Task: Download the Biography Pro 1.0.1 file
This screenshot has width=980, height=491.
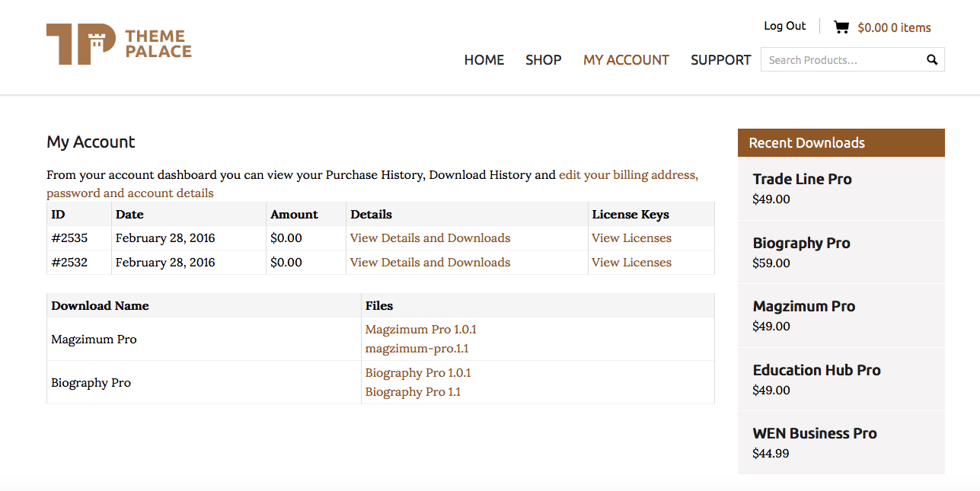Action: pyautogui.click(x=418, y=373)
